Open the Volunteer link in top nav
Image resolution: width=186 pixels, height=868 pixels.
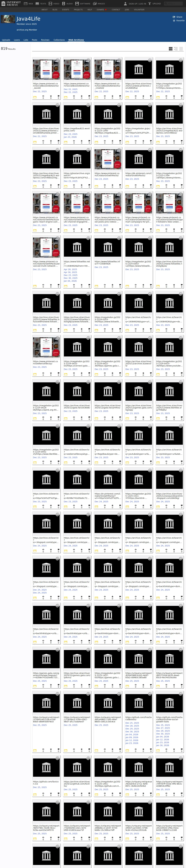coord(139,10)
